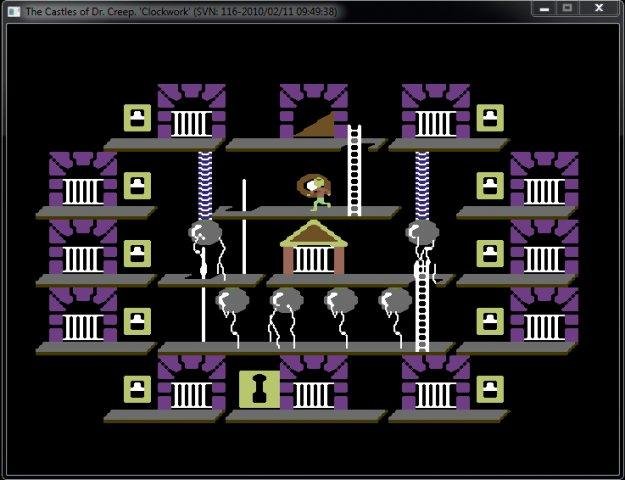This screenshot has height=480, width=625.
Task: Click the central temple with the peaked roof
Action: click(x=313, y=249)
